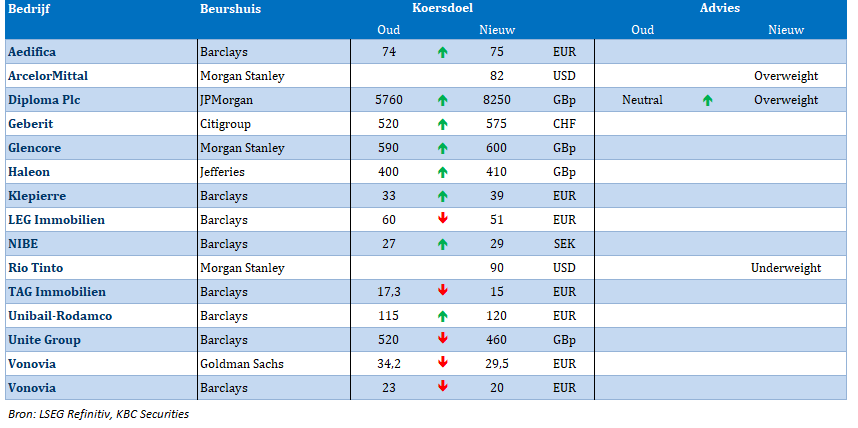This screenshot has width=858, height=428.
Task: Click the Bron: LSEG Refinitiv, KBC Securities note
Action: click(98, 414)
